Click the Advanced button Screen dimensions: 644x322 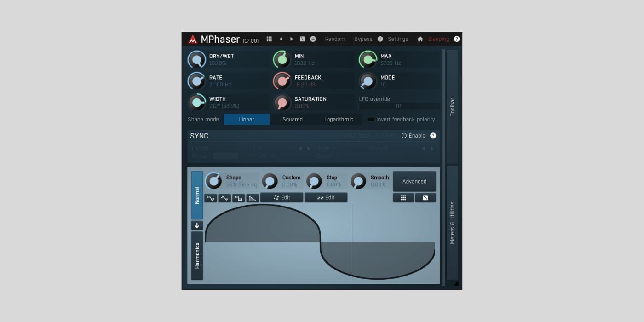pos(414,181)
